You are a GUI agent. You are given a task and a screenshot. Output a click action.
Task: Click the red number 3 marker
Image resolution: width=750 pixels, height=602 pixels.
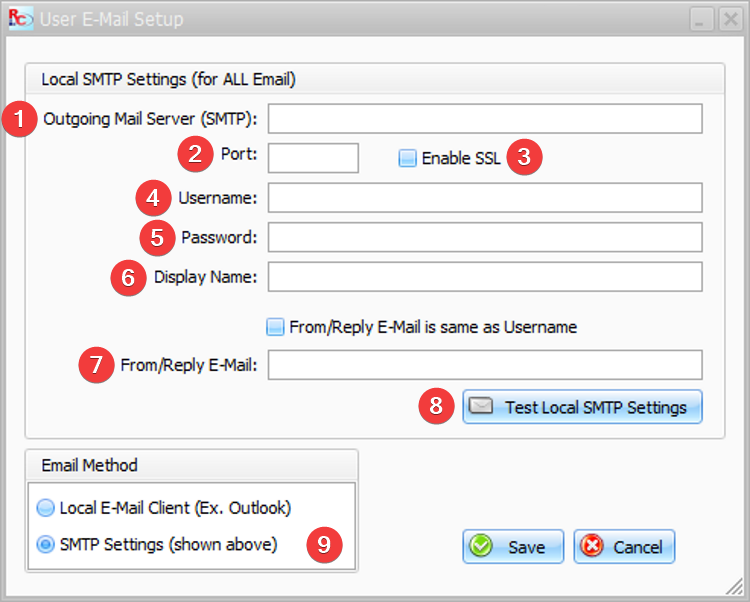point(524,157)
